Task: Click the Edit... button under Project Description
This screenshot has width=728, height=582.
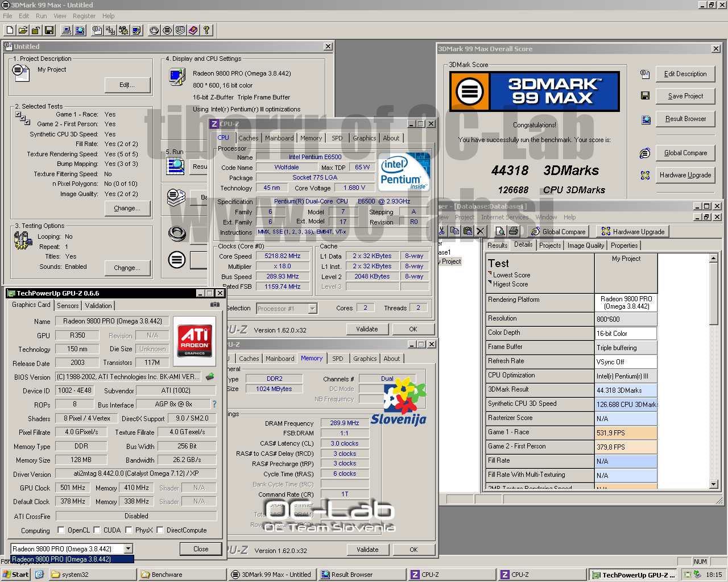Action: tap(127, 85)
